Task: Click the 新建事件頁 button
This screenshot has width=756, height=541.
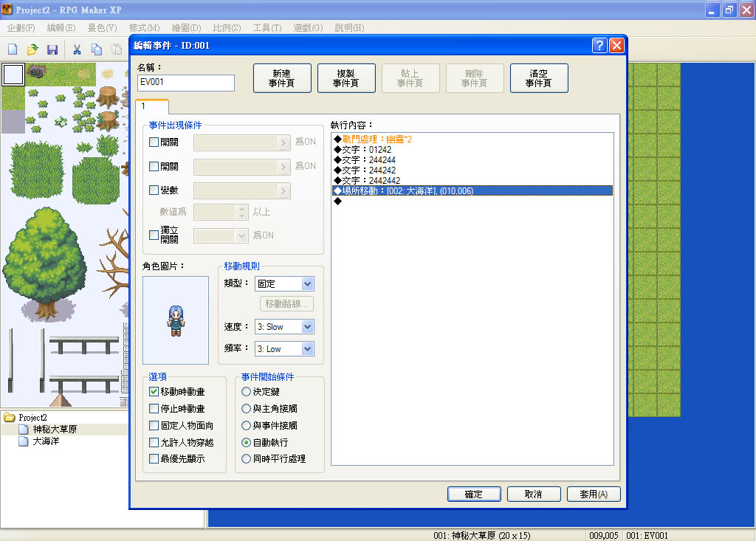Action: point(282,78)
